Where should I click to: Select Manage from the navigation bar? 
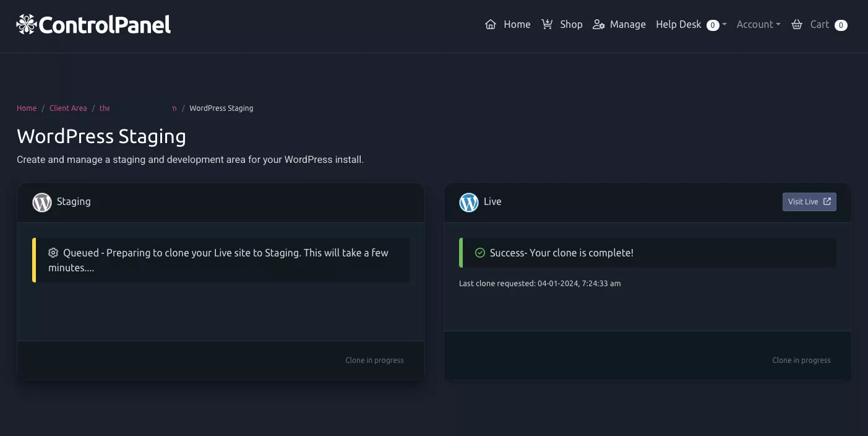tap(627, 24)
